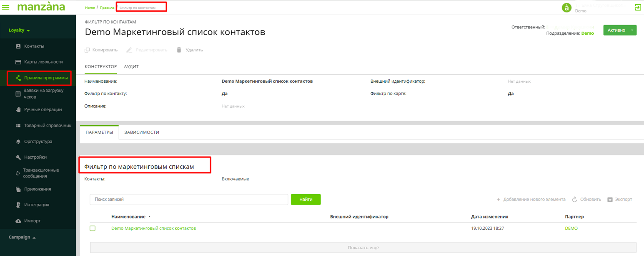
Task: Click the Копировать copy icon
Action: point(87,50)
